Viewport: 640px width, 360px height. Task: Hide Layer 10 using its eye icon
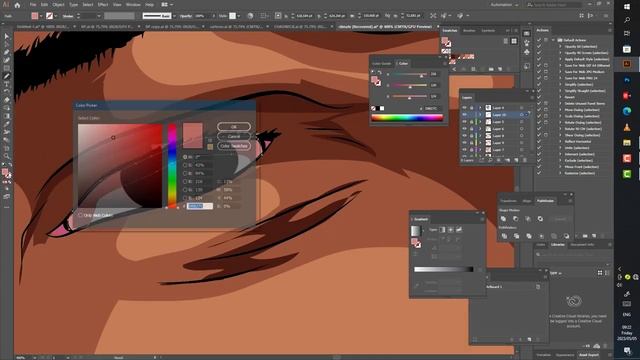pos(464,115)
